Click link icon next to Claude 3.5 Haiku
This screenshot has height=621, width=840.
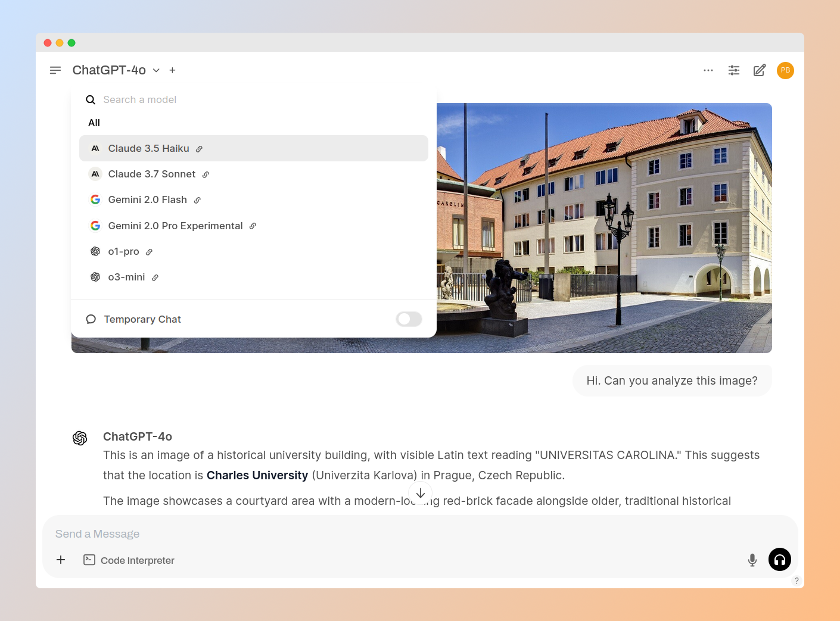[199, 149]
